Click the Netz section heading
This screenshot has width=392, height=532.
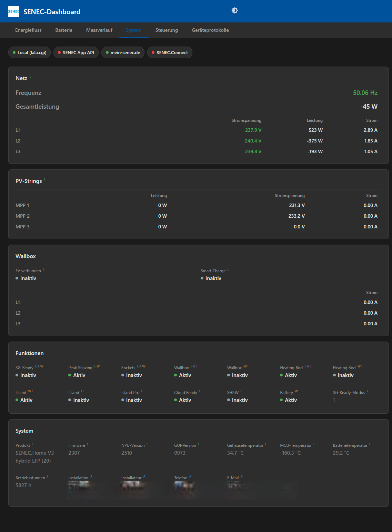pyautogui.click(x=21, y=78)
